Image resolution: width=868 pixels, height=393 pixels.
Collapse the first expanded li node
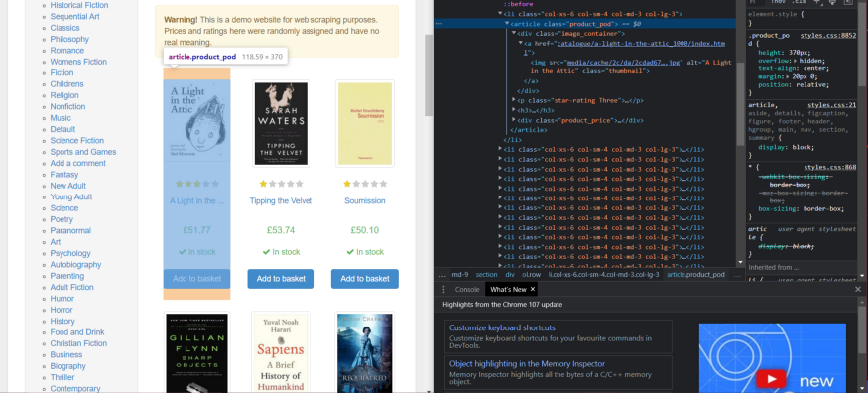point(500,14)
